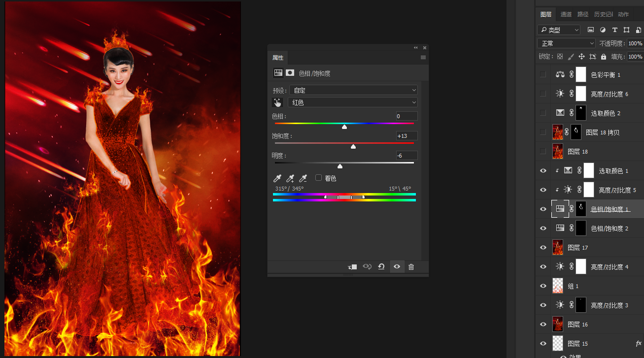Select the 色相/饱和度 1 layer mask thumbnail
This screenshot has height=358, width=644.
pyautogui.click(x=581, y=209)
